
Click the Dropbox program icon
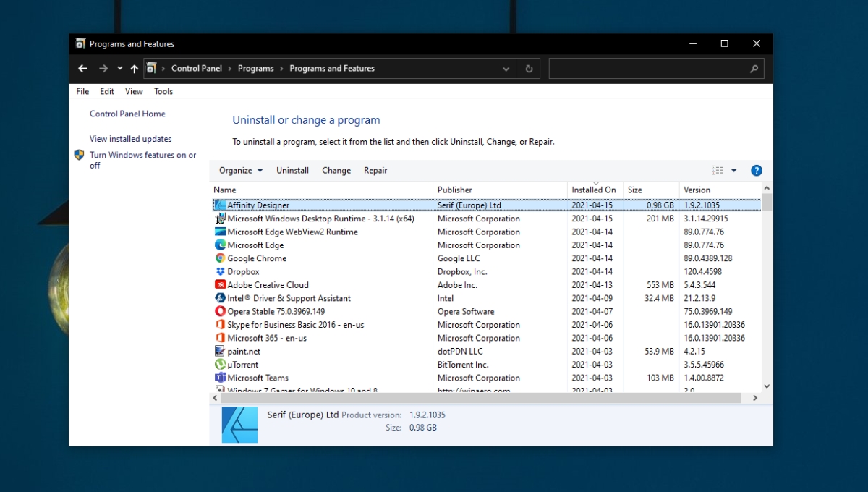(221, 272)
